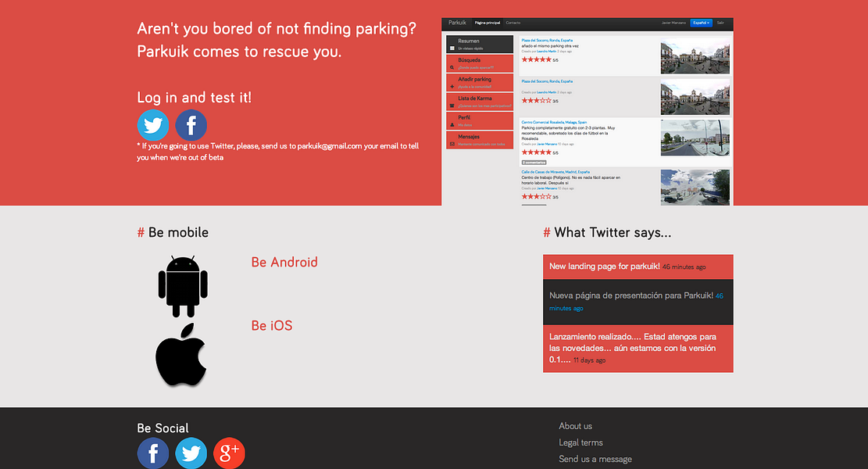Open the Be Android link

284,262
